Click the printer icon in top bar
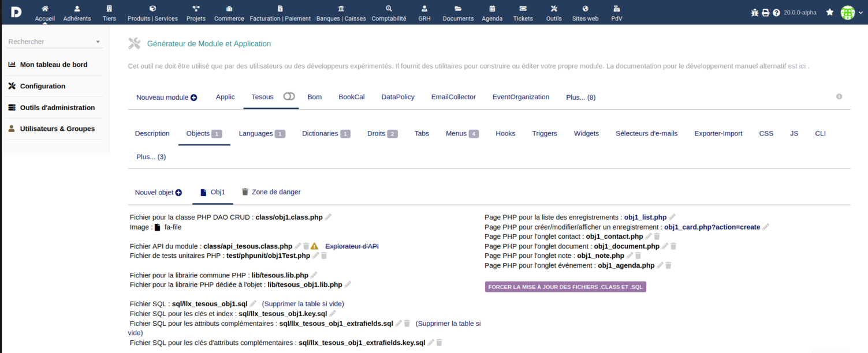Screen dimensions: 868x353 [765, 13]
